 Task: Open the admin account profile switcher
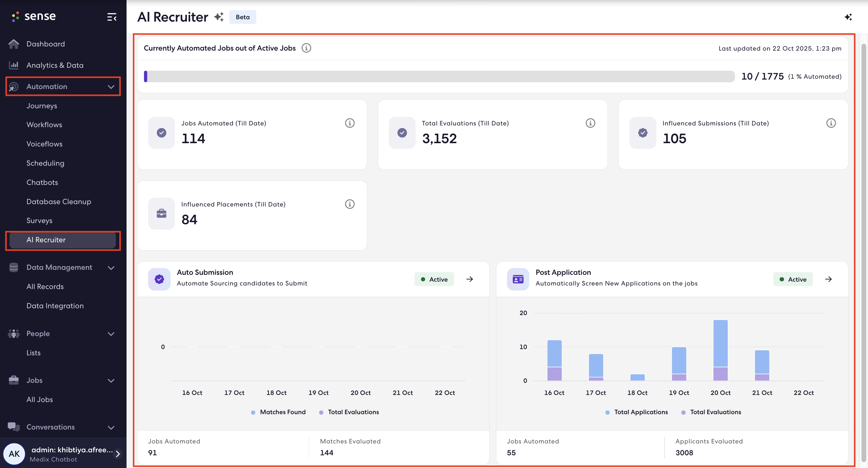(x=63, y=454)
